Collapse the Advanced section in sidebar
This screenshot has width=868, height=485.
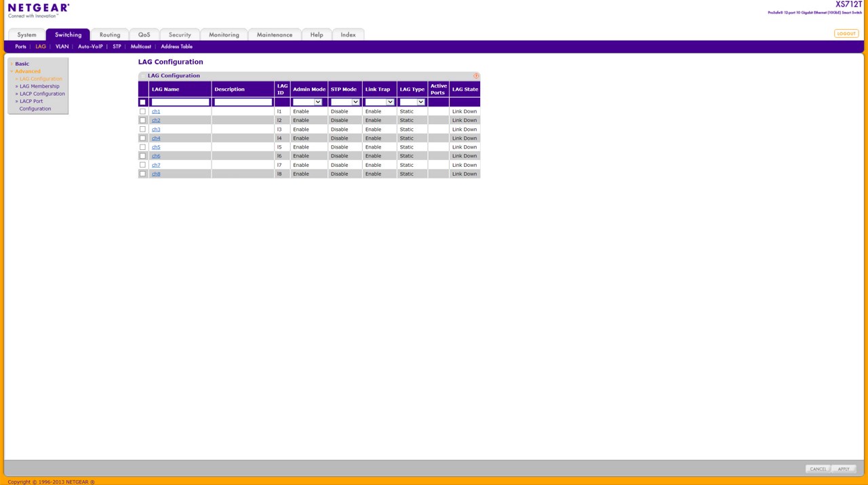pos(27,71)
